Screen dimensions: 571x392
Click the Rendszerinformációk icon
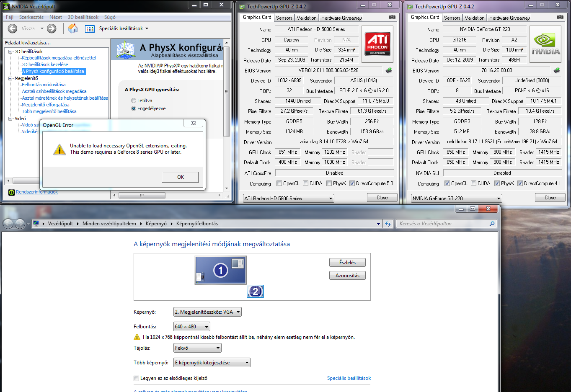tap(11, 192)
